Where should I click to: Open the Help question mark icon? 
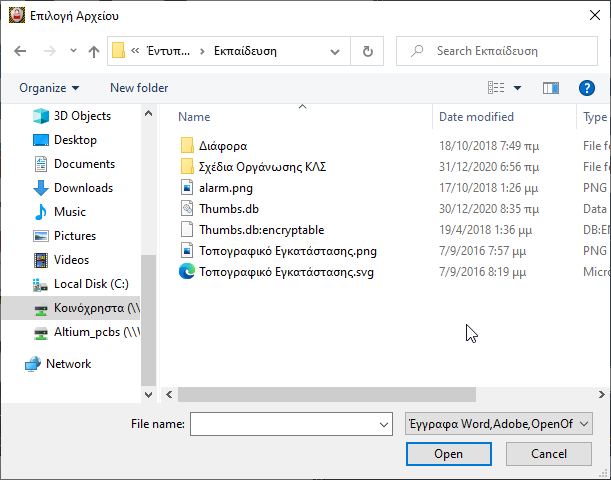coord(587,88)
